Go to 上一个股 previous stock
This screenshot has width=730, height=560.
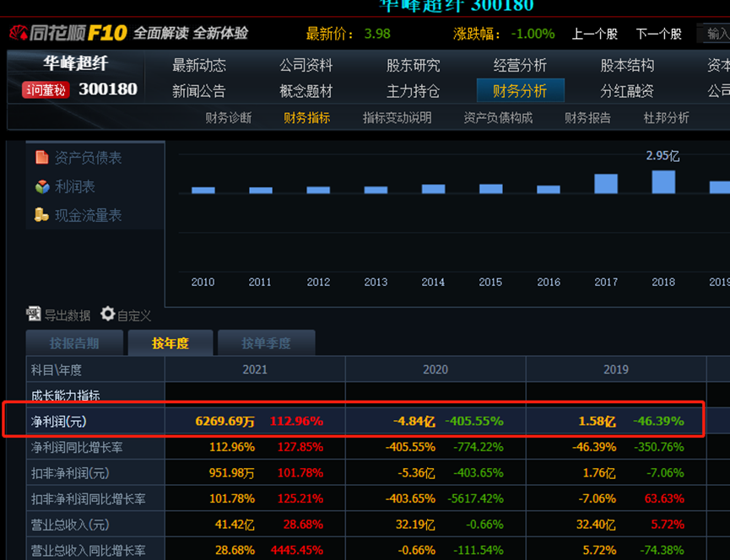594,34
